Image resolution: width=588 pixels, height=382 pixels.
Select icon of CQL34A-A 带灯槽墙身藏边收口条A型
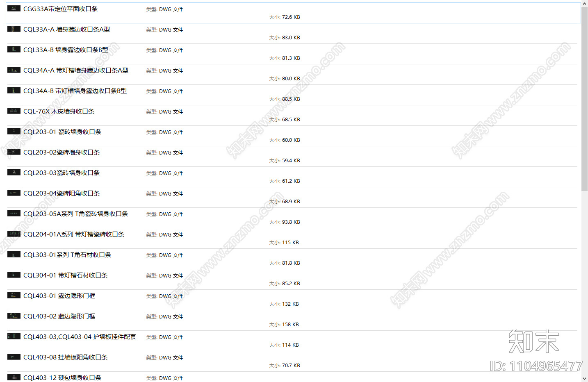[14, 70]
